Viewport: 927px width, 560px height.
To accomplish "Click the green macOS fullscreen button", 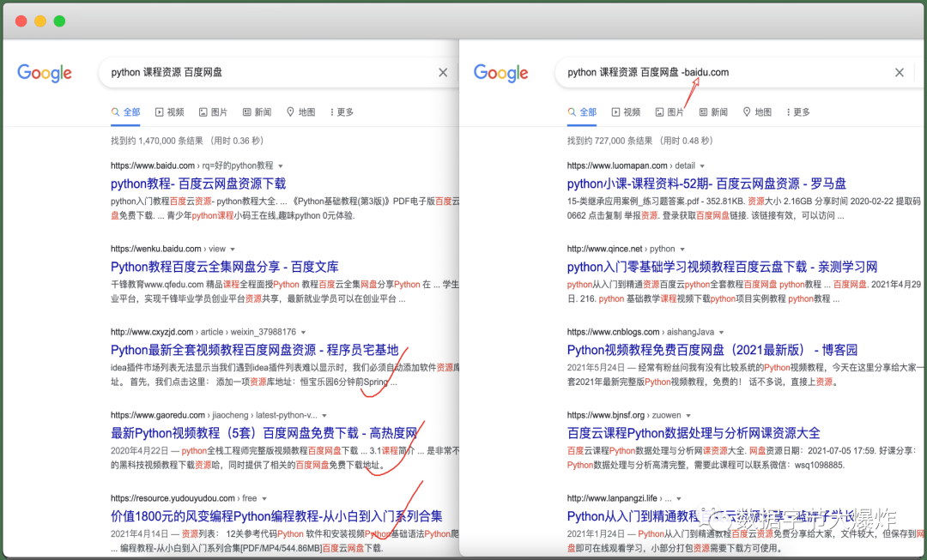I will click(x=59, y=21).
